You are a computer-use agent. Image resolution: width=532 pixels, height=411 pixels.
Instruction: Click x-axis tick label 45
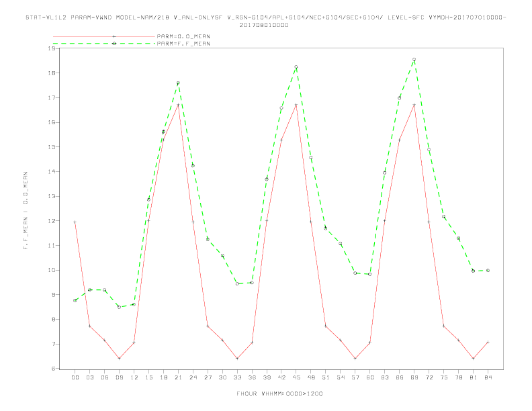[x=296, y=377]
